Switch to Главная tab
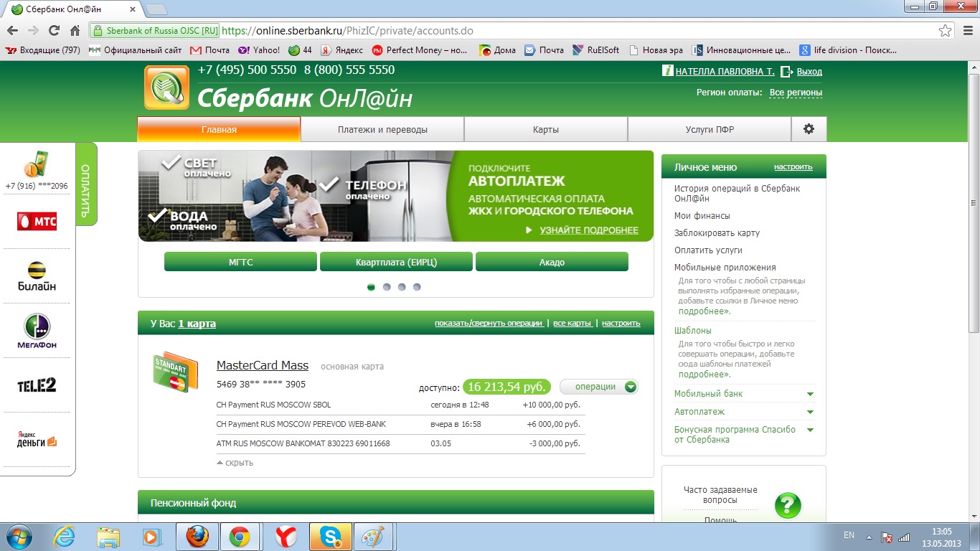This screenshot has height=551, width=980. 219,130
